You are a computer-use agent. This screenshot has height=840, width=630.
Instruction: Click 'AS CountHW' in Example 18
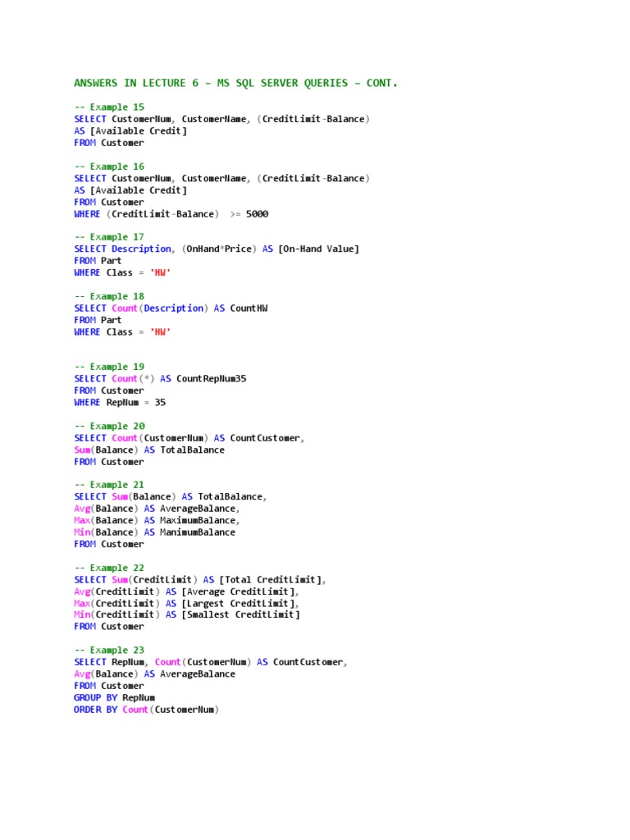240,308
